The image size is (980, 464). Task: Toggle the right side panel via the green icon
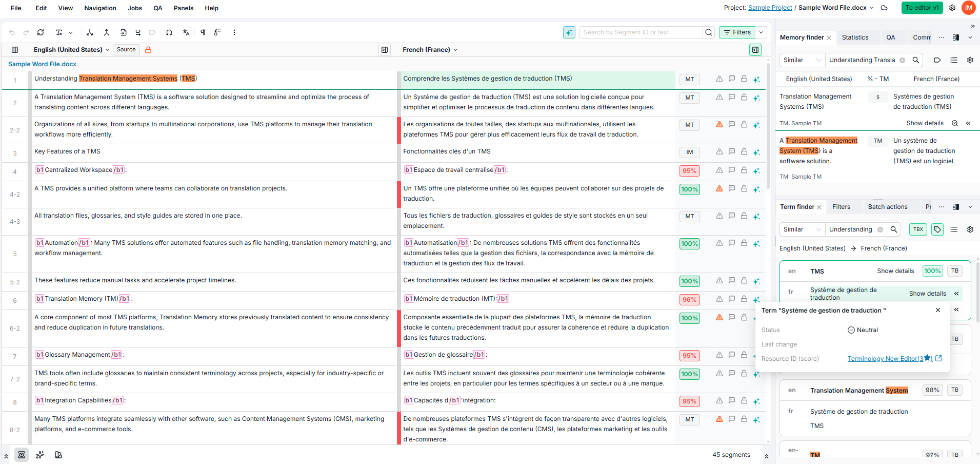pyautogui.click(x=755, y=50)
